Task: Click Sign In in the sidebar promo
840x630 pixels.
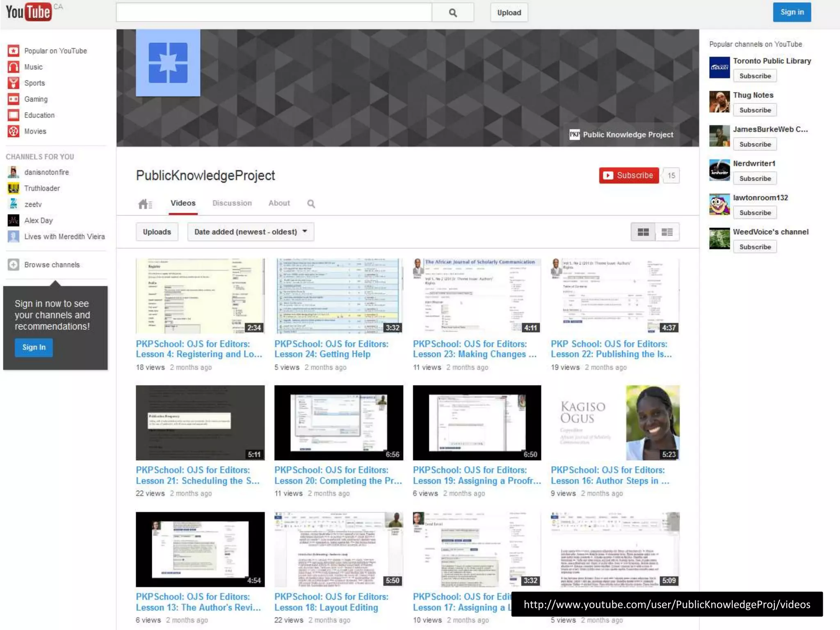Action: (x=34, y=347)
